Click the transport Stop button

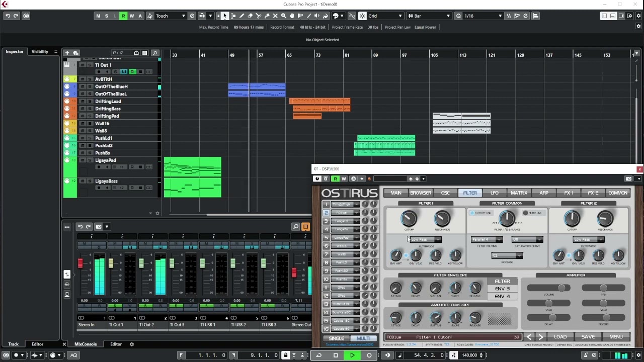pyautogui.click(x=336, y=355)
